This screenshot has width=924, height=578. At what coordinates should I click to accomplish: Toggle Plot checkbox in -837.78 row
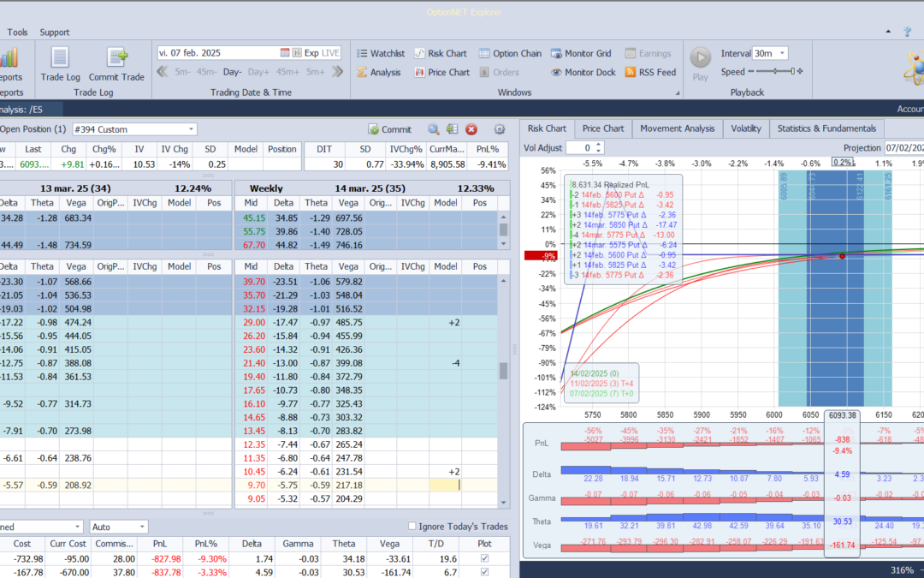pyautogui.click(x=484, y=572)
